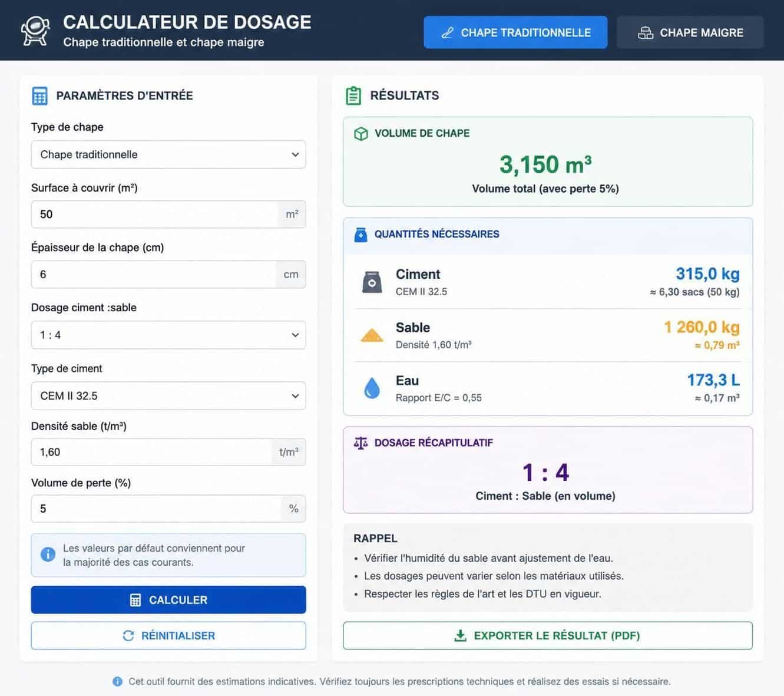Click the 3,150 m³ volume value
This screenshot has height=696, width=784.
(x=545, y=164)
